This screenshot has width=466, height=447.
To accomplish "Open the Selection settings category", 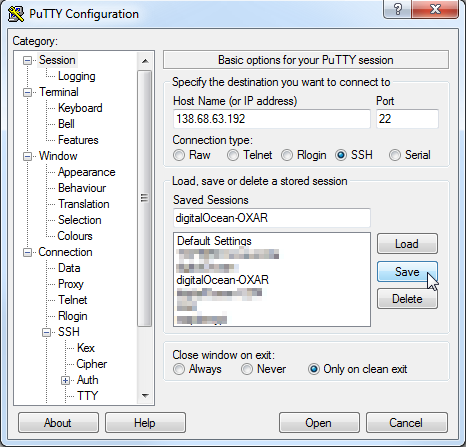I will [79, 220].
